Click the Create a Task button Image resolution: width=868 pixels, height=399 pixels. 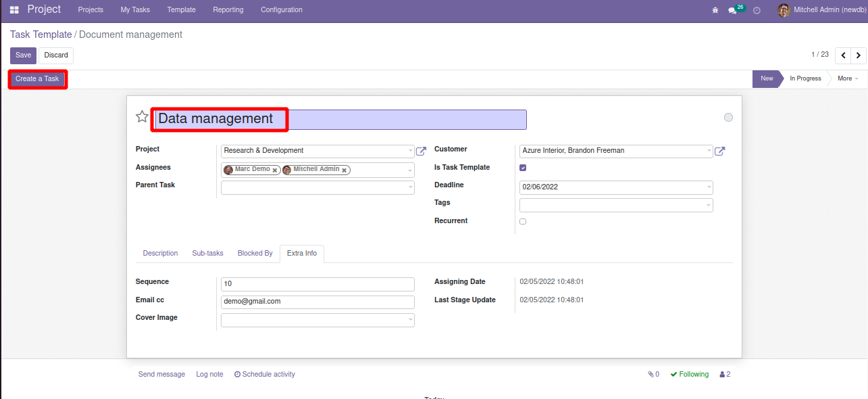[x=37, y=79]
